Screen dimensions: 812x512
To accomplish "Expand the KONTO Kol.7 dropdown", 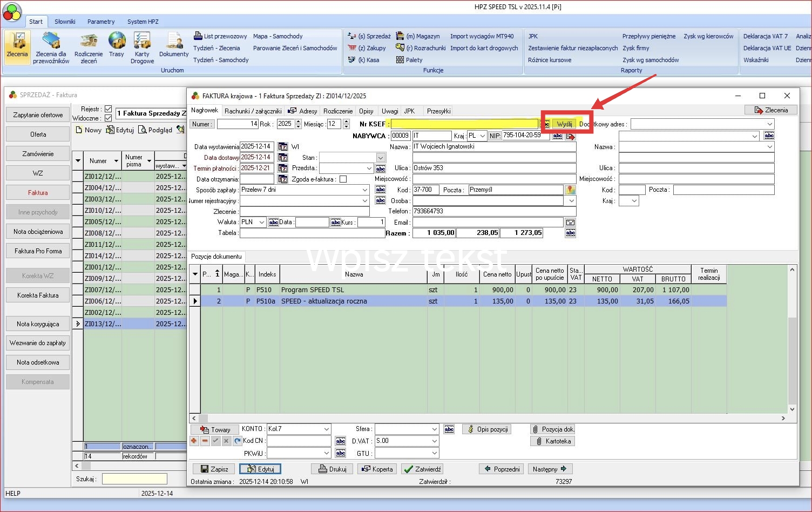I will pyautogui.click(x=326, y=429).
